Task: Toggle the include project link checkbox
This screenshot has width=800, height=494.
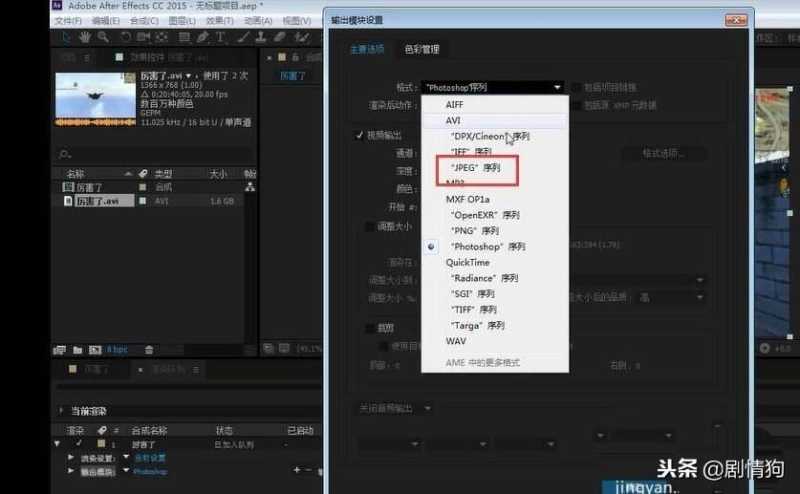Action: coord(577,87)
